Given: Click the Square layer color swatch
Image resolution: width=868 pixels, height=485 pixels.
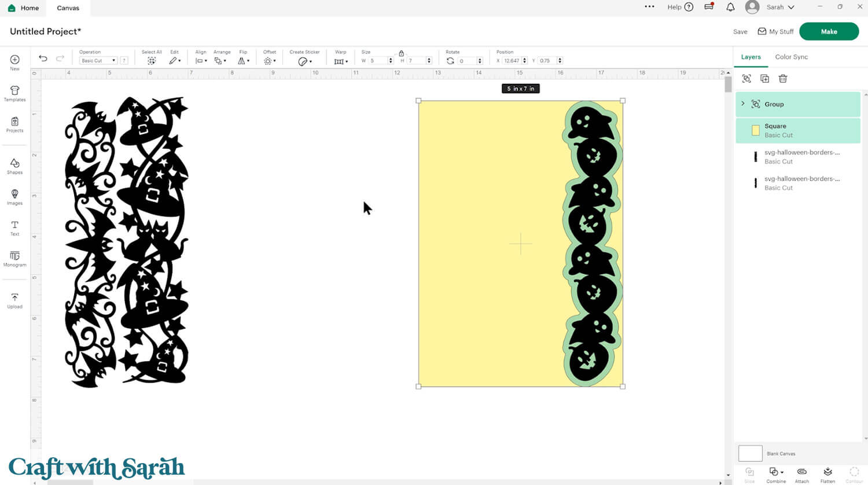Looking at the screenshot, I should tap(755, 131).
